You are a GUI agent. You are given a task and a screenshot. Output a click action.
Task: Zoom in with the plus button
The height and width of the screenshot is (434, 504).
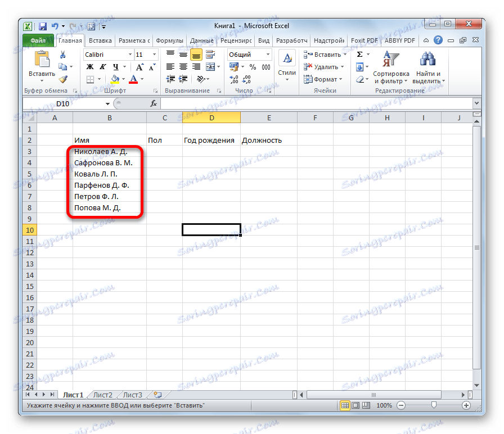[x=466, y=405]
